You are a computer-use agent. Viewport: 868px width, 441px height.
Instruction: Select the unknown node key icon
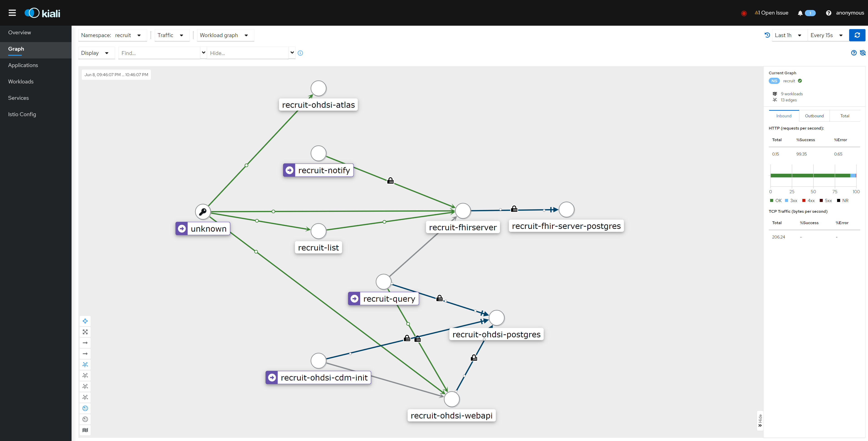point(203,212)
